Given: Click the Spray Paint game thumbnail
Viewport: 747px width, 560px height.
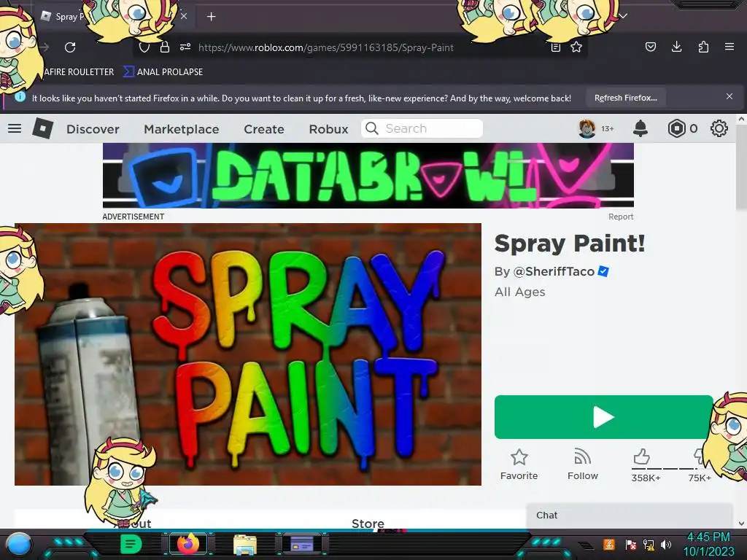Looking at the screenshot, I should (248, 354).
